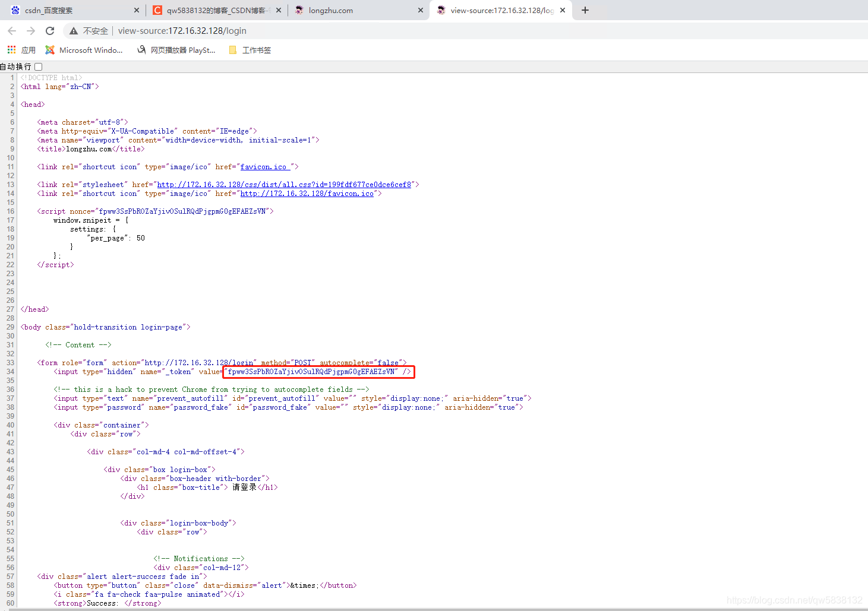Viewport: 868px width, 611px height.
Task: Click the body class hold-transition login-page line
Action: pos(105,327)
